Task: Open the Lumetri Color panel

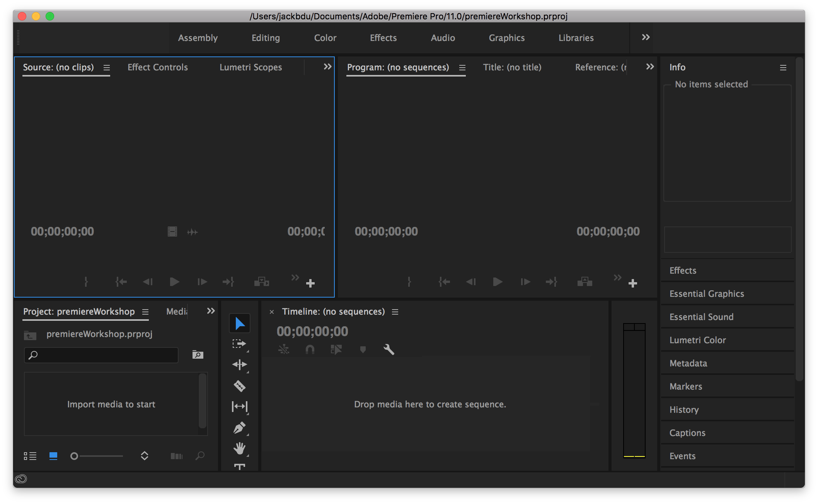Action: click(697, 340)
